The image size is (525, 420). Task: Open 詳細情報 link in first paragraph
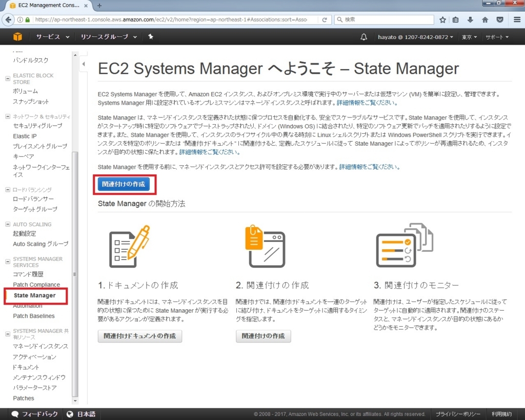click(x=367, y=103)
